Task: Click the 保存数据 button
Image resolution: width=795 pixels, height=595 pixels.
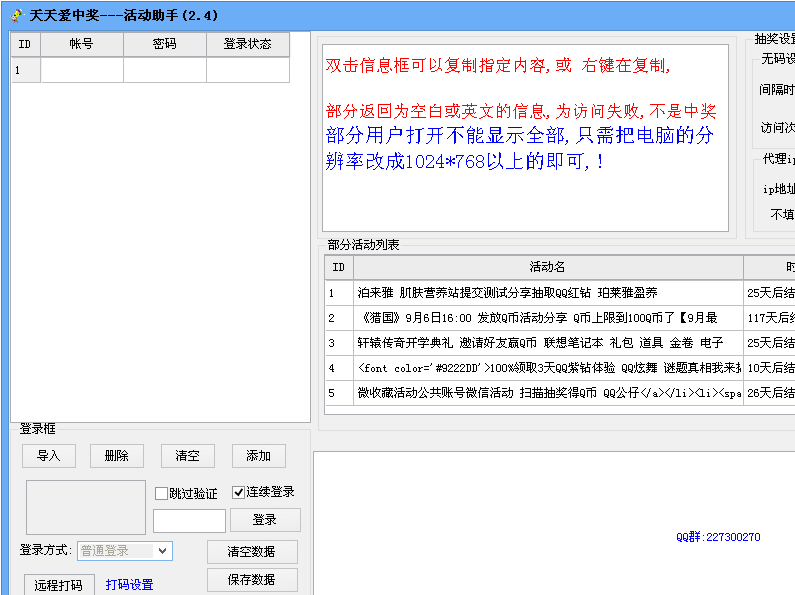Action: click(252, 579)
